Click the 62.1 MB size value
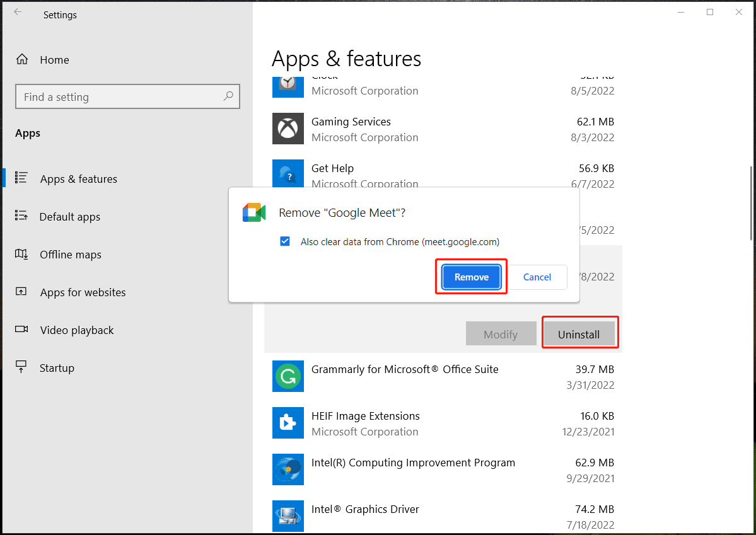Viewport: 756px width, 535px height. (x=595, y=122)
